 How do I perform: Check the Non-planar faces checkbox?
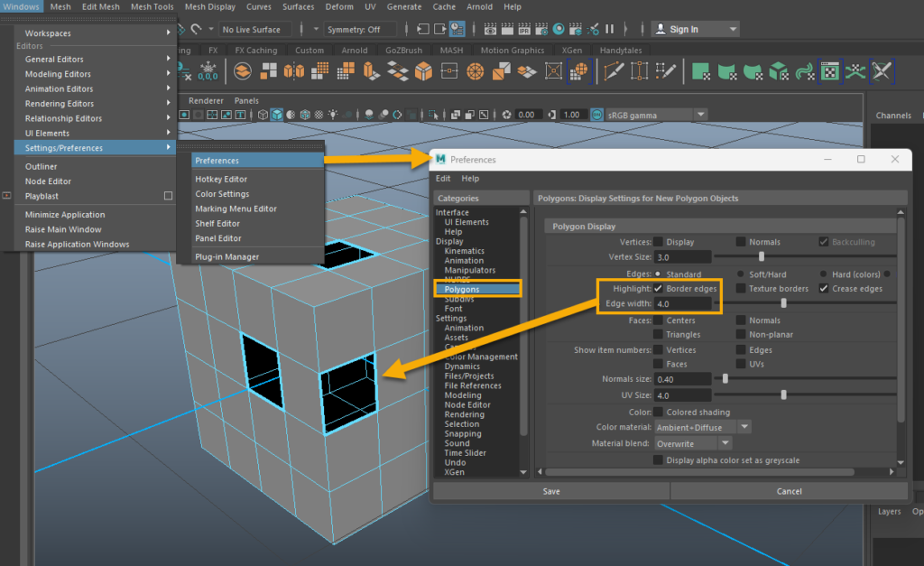click(x=741, y=334)
